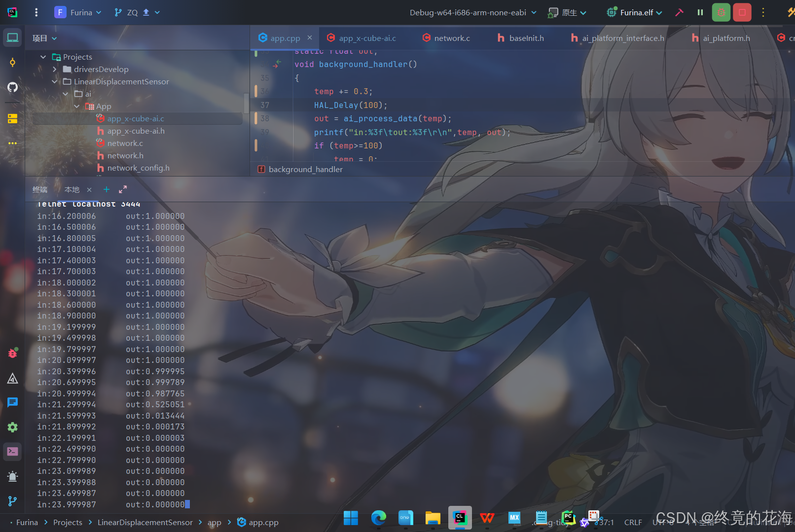The height and width of the screenshot is (532, 795).
Task: Open the green gear Services panel
Action: pyautogui.click(x=12, y=427)
